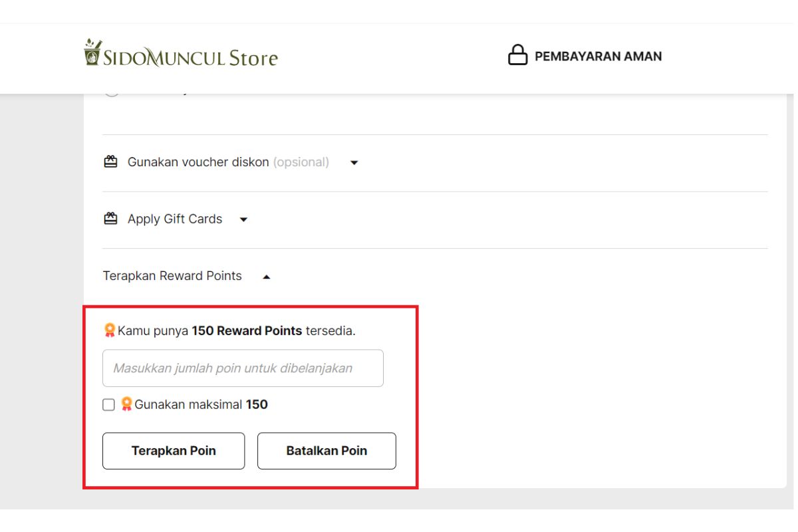Image resolution: width=798 pixels, height=532 pixels.
Task: Collapse the Terapkan Reward Points section
Action: click(x=267, y=275)
